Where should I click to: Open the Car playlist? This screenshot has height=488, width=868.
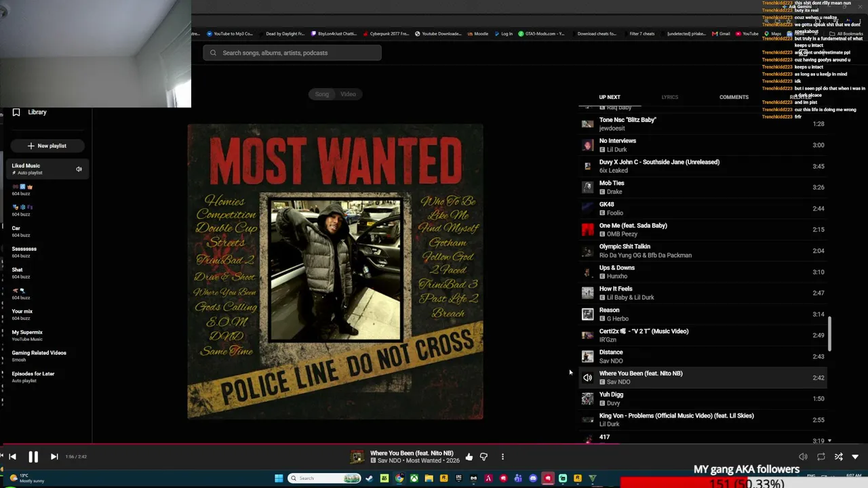pyautogui.click(x=47, y=232)
